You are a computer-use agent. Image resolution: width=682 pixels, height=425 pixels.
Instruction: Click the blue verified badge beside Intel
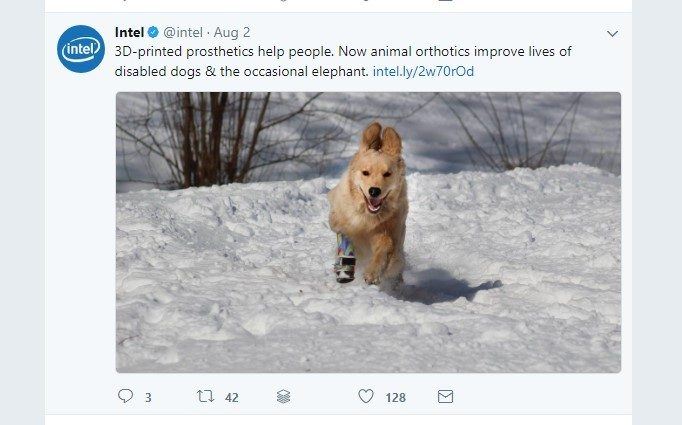tap(153, 32)
